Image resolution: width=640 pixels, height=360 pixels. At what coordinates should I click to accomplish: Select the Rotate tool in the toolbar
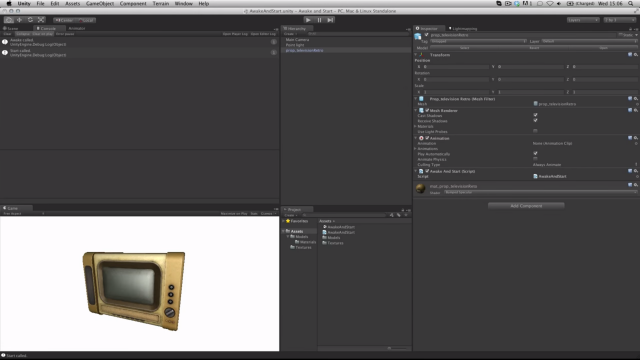tap(30, 20)
